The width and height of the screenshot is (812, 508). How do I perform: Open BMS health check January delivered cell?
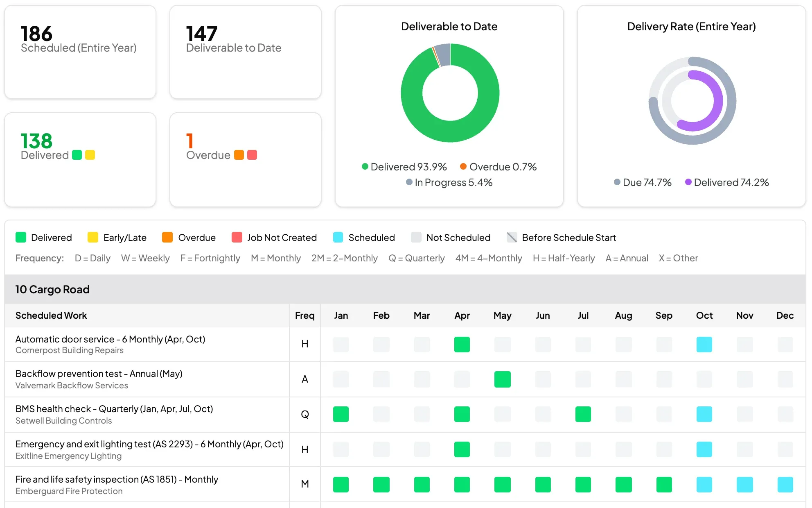341,414
